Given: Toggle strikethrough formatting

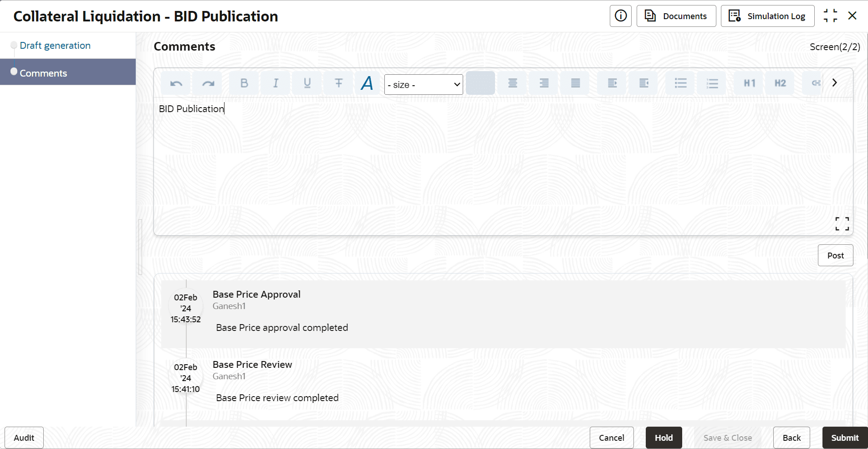Looking at the screenshot, I should point(339,83).
